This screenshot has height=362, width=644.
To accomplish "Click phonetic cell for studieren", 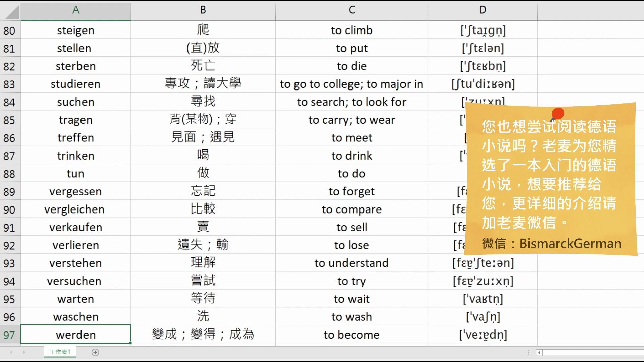I will (483, 84).
